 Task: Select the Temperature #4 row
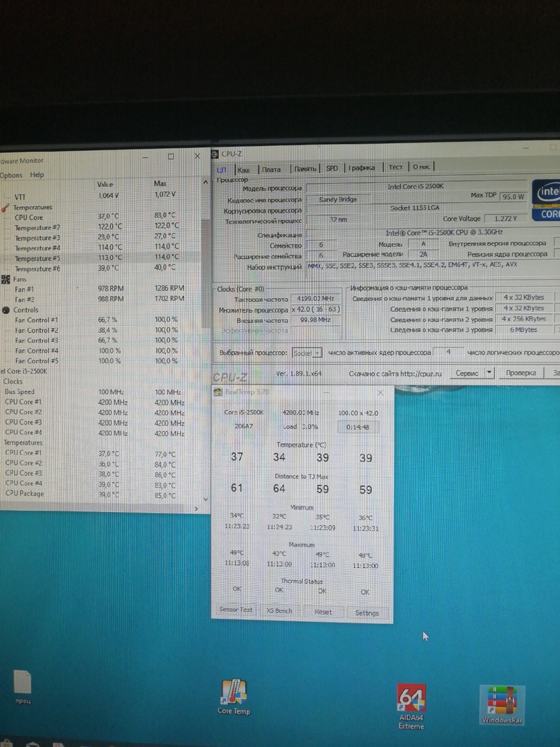100,247
